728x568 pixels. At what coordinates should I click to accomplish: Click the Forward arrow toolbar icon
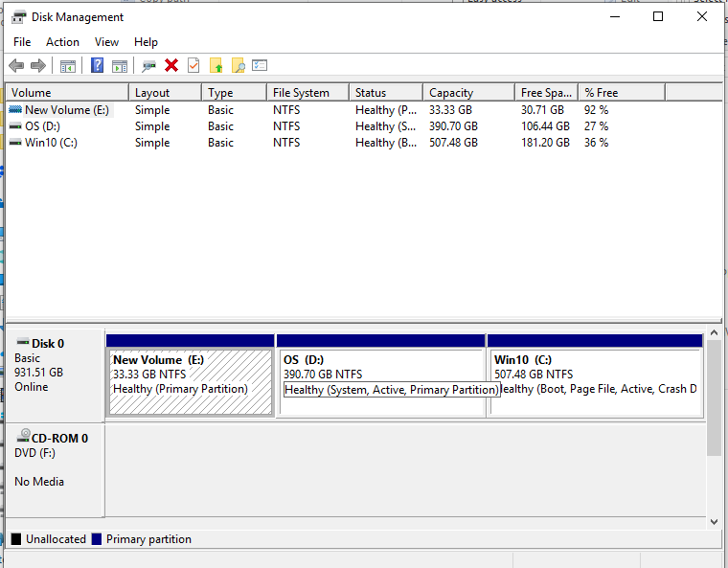38,65
